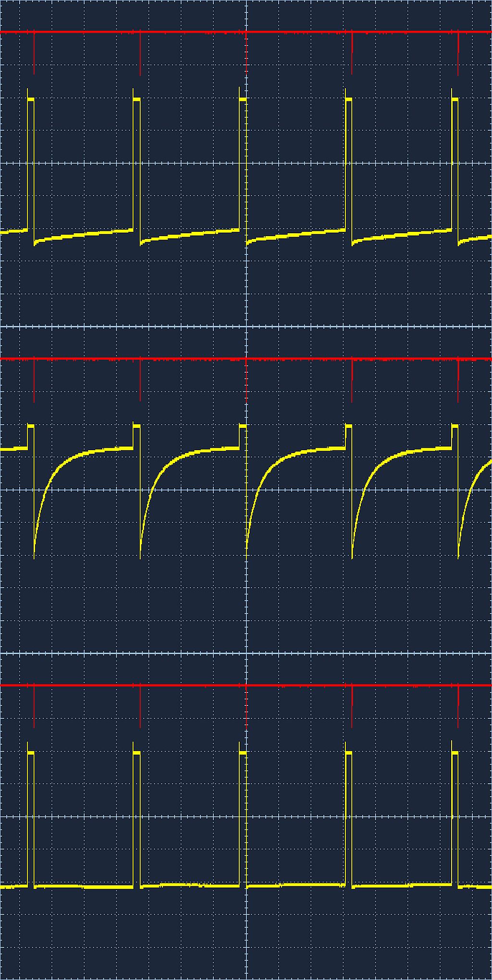Click first yellow pulse top in bottom plot
This screenshot has width=492, height=980.
click(x=31, y=752)
